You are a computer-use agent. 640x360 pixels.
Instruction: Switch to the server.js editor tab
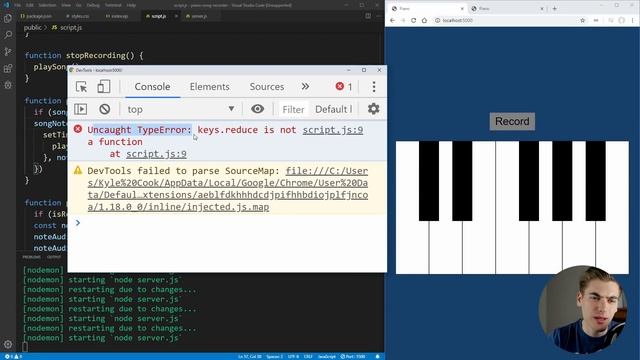[x=199, y=16]
